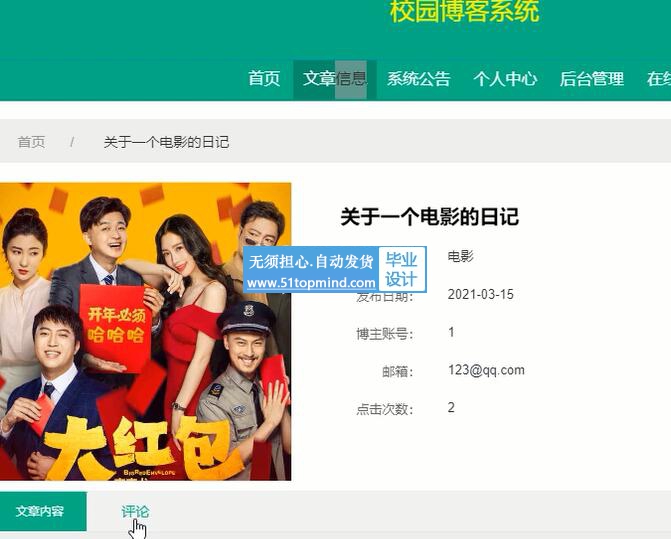Click the 点击次数 label
The width and height of the screenshot is (671, 539).
coord(385,409)
